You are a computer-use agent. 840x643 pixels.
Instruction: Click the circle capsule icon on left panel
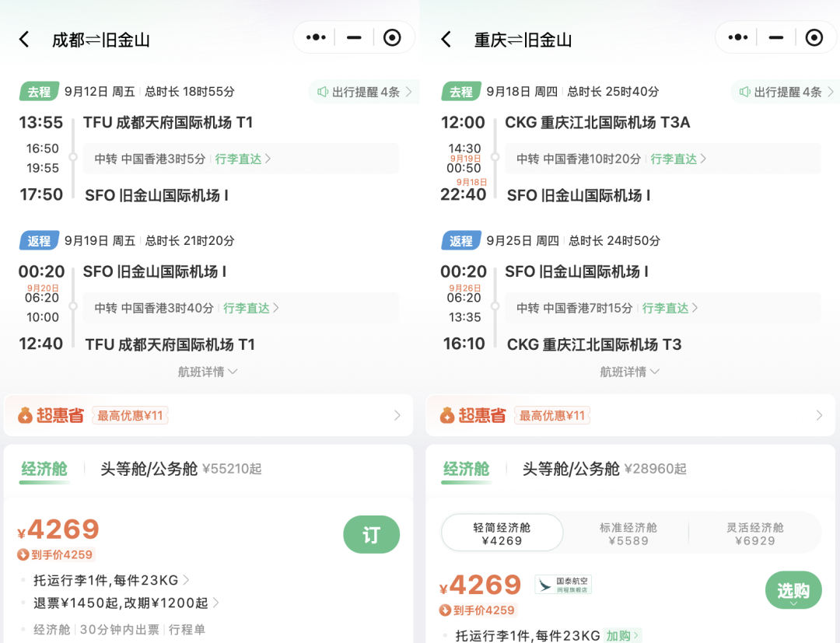tap(391, 37)
